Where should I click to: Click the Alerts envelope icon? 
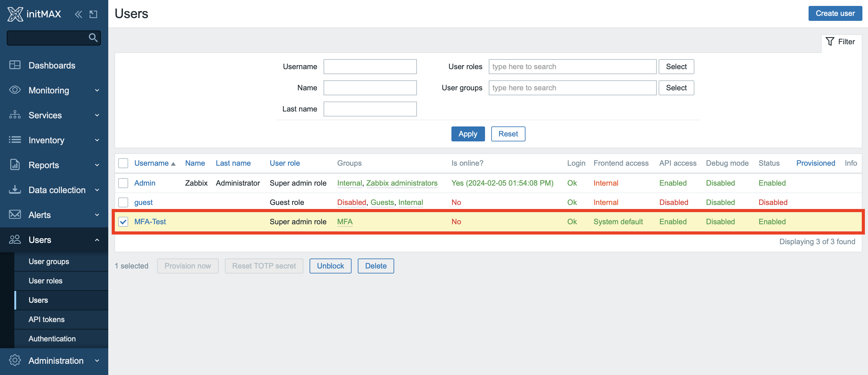coord(15,215)
